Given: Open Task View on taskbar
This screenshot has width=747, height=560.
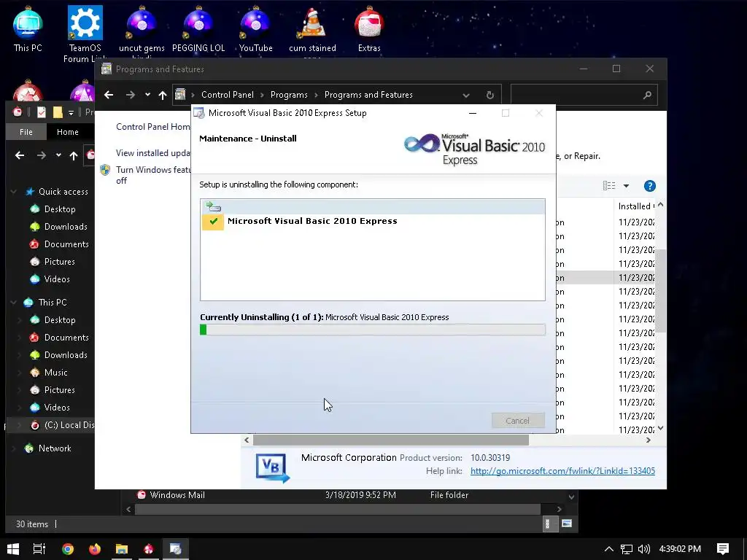Looking at the screenshot, I should 39,549.
